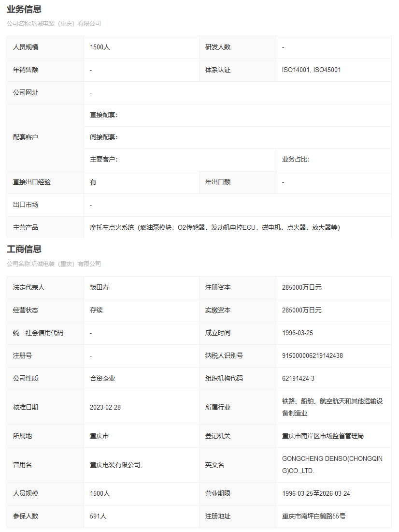This screenshot has height=532, width=399.
Task: Click the 公司性质 label cell
Action: click(45, 379)
